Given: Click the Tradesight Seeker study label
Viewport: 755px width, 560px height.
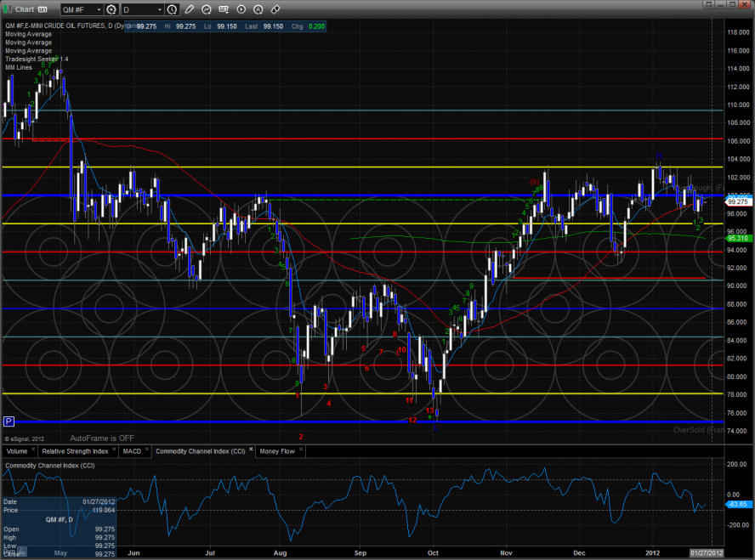Looking at the screenshot, I should [x=37, y=59].
